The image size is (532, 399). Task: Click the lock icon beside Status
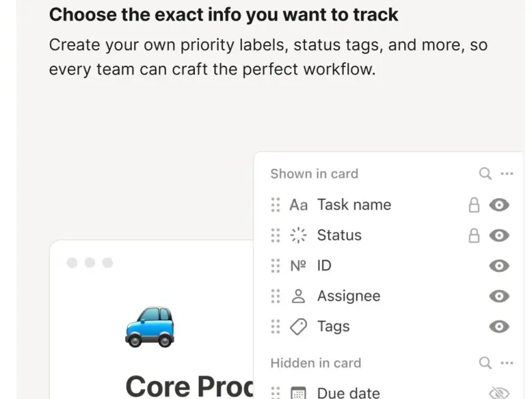pyautogui.click(x=474, y=235)
